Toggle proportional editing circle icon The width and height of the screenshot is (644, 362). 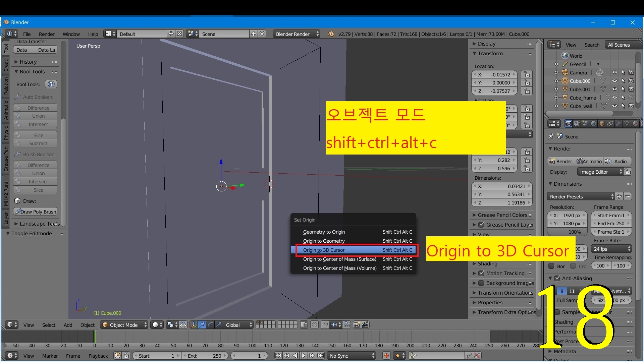(314, 325)
